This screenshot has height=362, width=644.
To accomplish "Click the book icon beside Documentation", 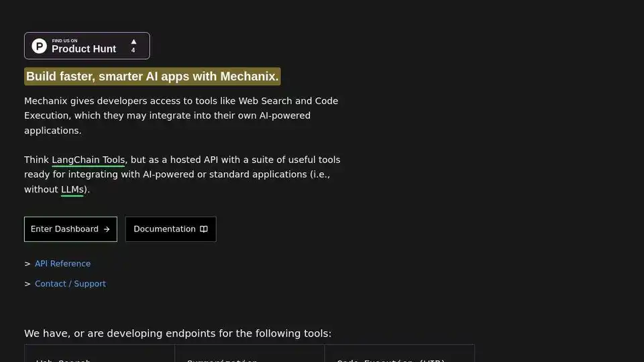I will point(204,229).
